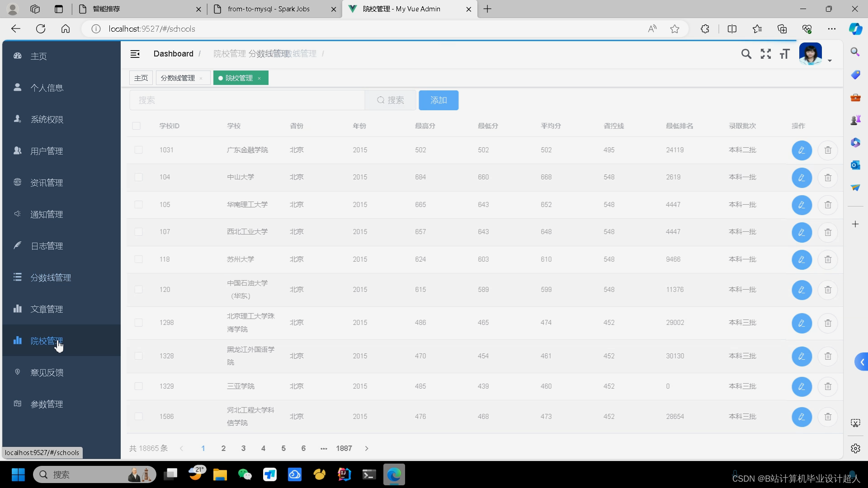The height and width of the screenshot is (488, 868).
Task: Toggle fullscreen mode icon
Action: (x=765, y=54)
